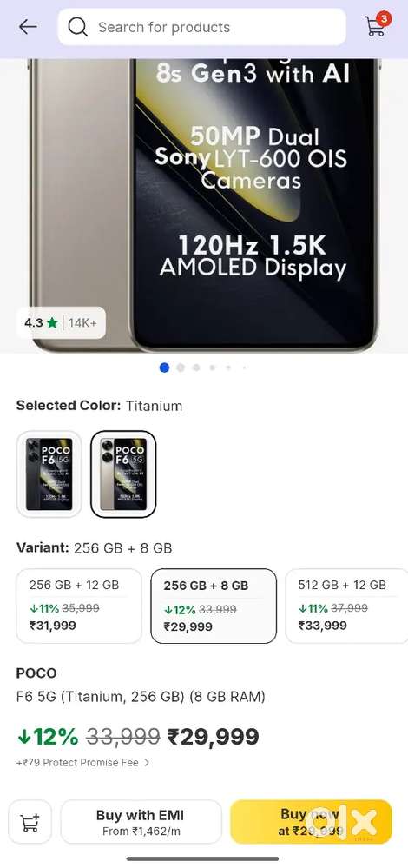Open the 4.3 star rating badge

click(x=61, y=322)
